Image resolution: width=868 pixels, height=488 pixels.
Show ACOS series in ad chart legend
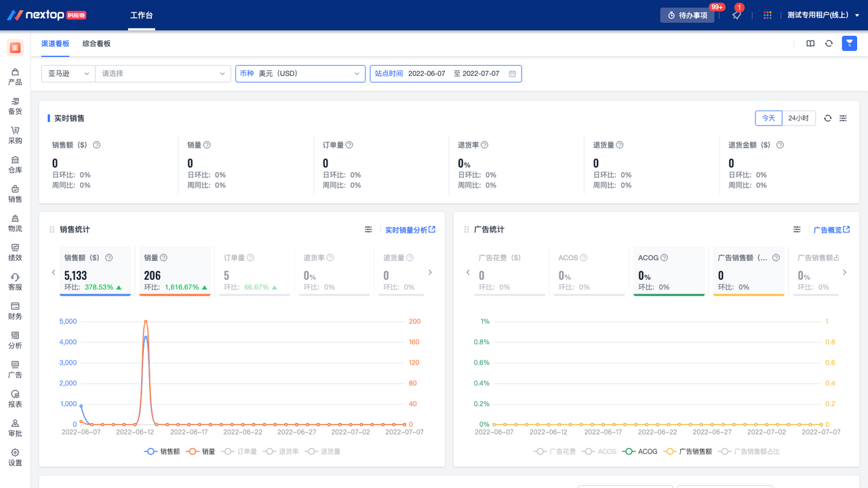[599, 451]
